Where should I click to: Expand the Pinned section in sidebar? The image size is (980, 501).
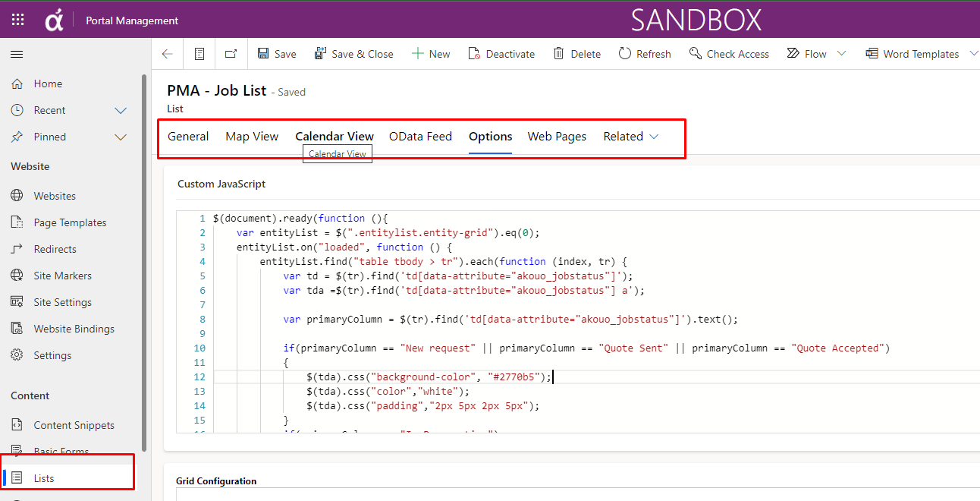120,137
